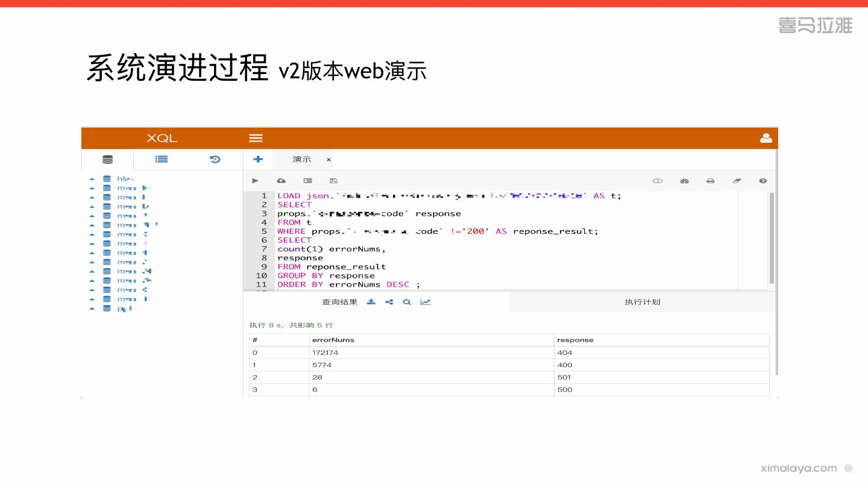Select the 演示 query tab

pyautogui.click(x=302, y=160)
